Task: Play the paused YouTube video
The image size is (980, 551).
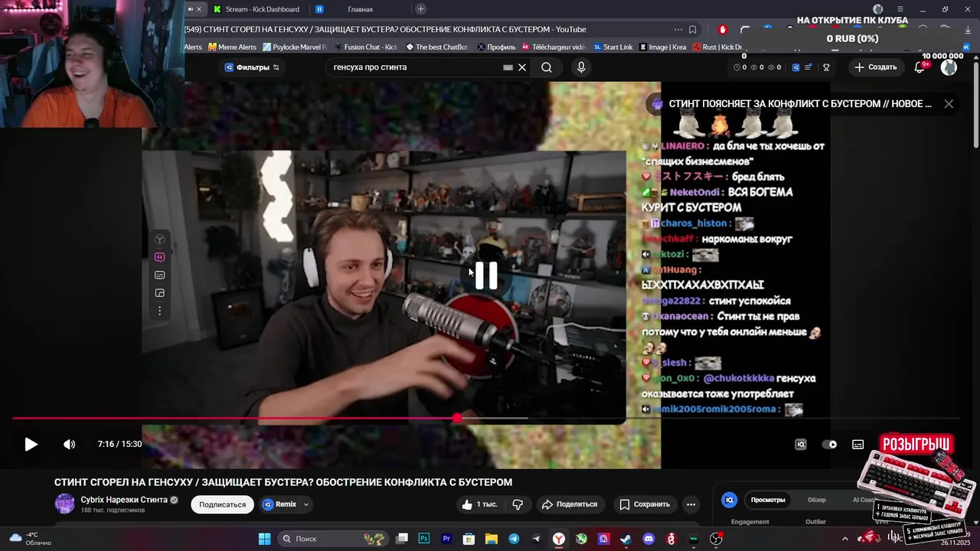Action: (31, 444)
